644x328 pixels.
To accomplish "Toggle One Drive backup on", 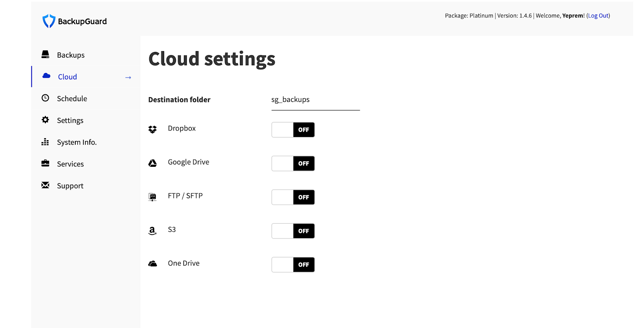I will click(x=293, y=265).
